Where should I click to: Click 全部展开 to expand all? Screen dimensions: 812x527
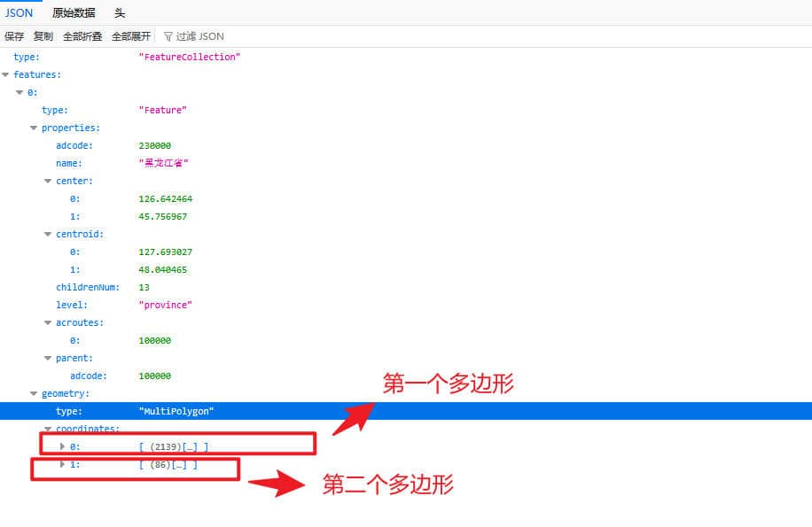[131, 36]
